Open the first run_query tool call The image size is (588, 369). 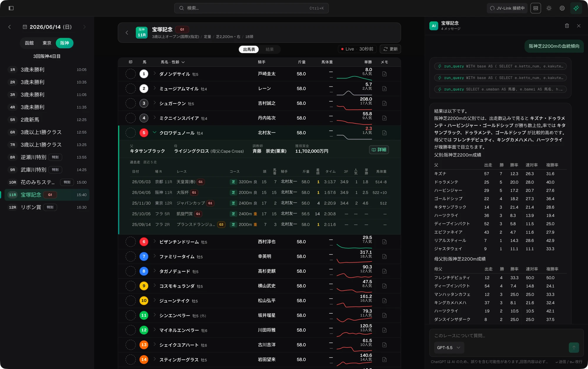(x=500, y=66)
